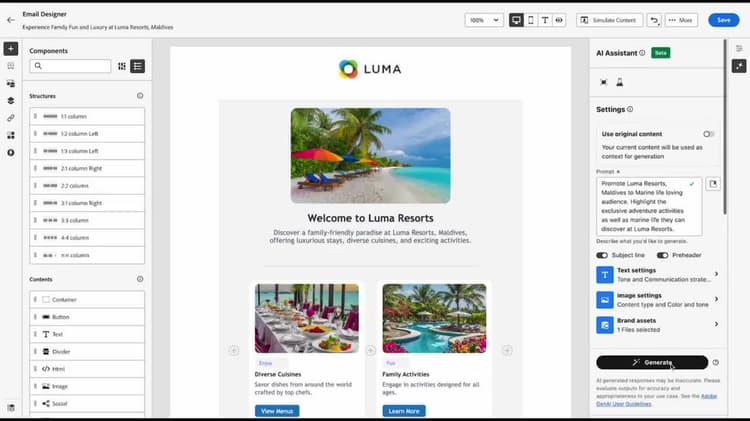Viewport: 750px width, 421px height.
Task: Show Structures info icon
Action: click(x=140, y=96)
